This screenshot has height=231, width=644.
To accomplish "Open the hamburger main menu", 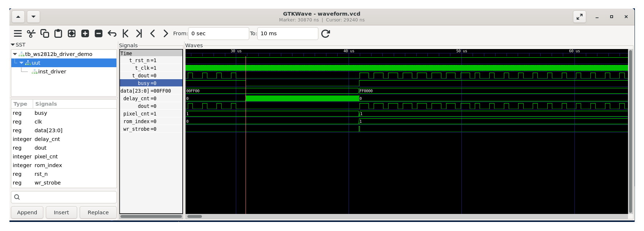I will 18,34.
